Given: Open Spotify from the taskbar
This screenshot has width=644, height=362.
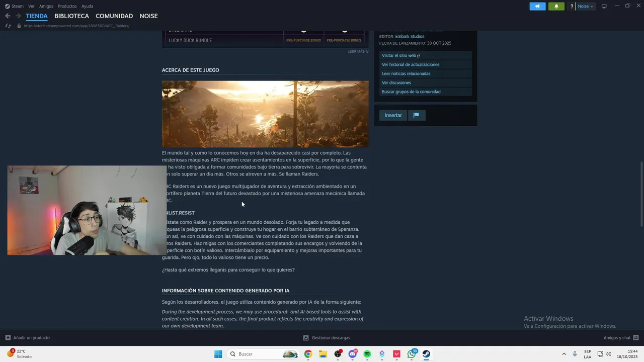Looking at the screenshot, I should pos(367,354).
